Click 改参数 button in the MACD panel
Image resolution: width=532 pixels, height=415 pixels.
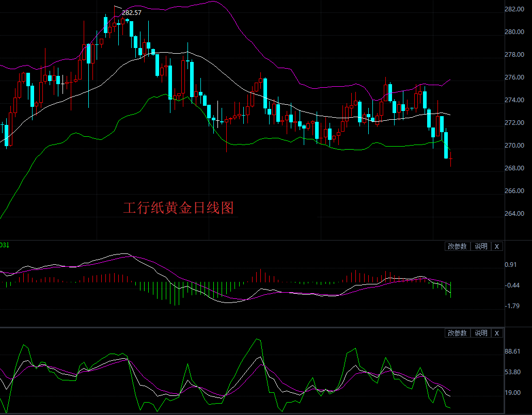[457, 247]
